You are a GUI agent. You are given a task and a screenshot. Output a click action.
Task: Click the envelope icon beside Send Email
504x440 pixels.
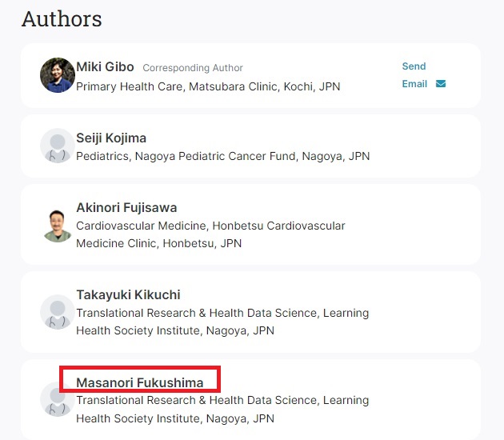coord(441,84)
